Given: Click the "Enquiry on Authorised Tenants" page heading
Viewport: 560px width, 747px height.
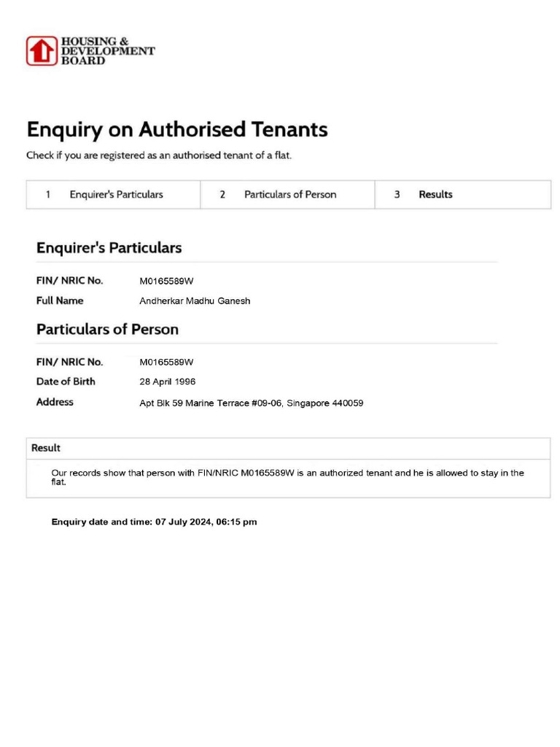Looking at the screenshot, I should (177, 130).
